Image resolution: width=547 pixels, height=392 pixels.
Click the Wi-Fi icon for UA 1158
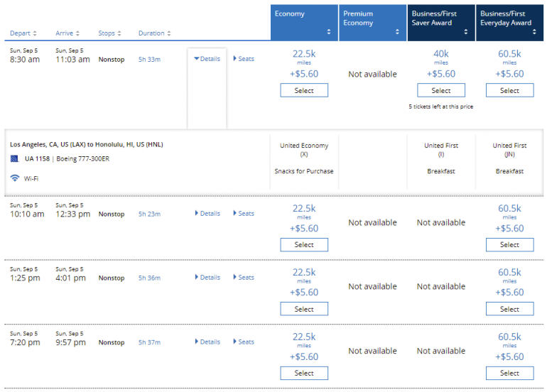[14, 178]
